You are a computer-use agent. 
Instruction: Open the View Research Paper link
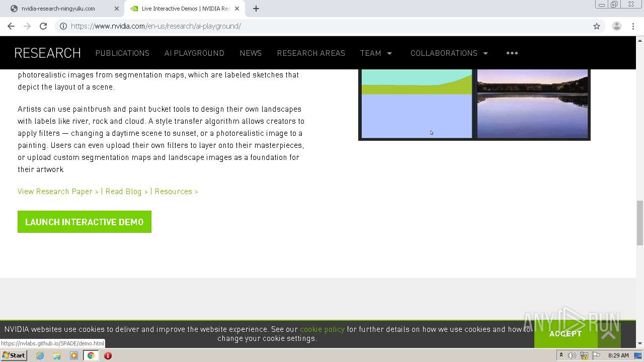click(x=58, y=192)
